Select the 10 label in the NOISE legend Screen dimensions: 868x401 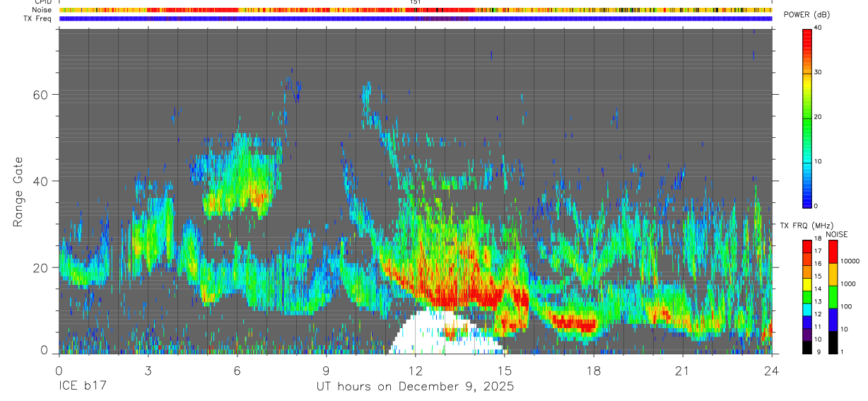click(845, 329)
